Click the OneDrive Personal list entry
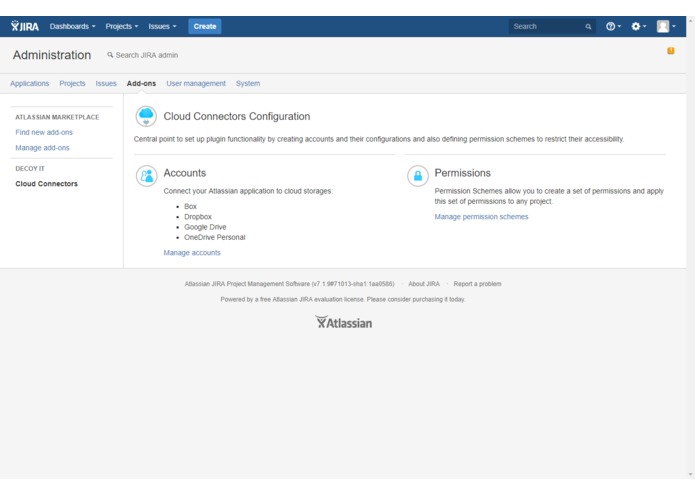This screenshot has height=494, width=695. (x=215, y=237)
